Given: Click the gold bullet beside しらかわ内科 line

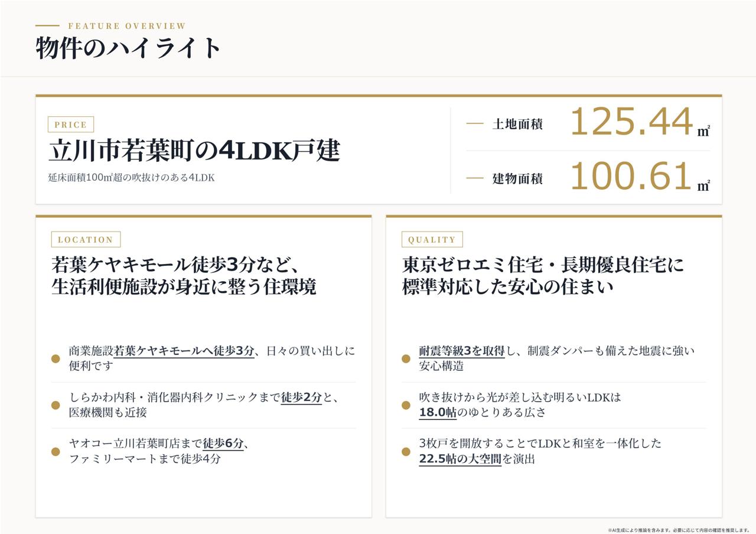Looking at the screenshot, I should coord(56,405).
